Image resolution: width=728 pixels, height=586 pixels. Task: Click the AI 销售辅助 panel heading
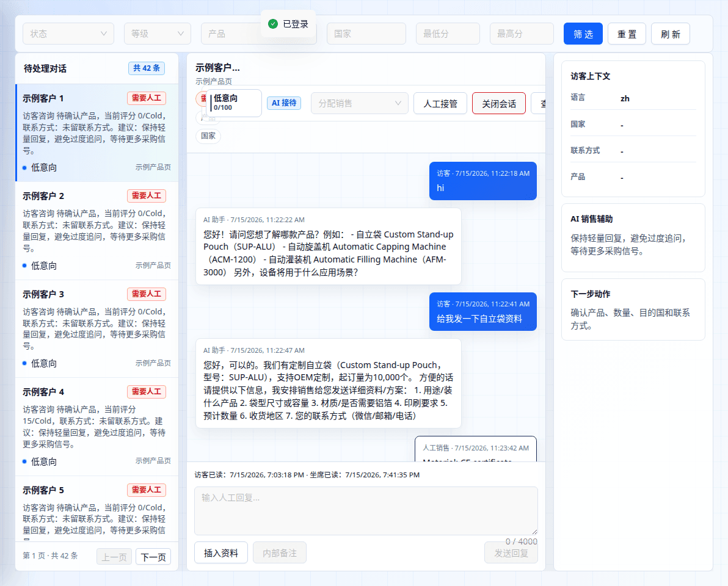[x=591, y=219]
